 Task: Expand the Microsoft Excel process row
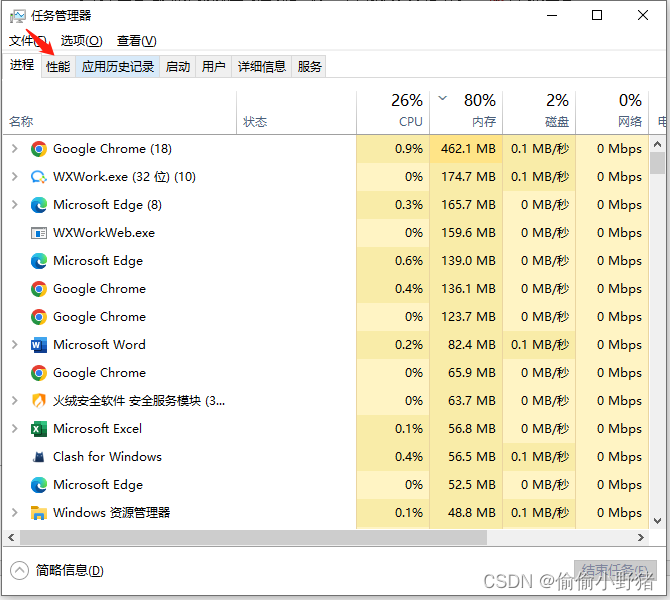[15, 429]
